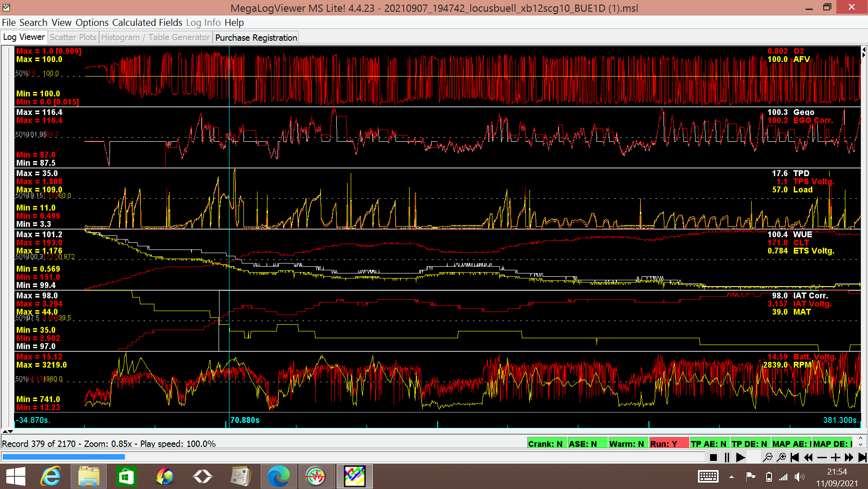Launch Internet Explorer from the taskbar
The width and height of the screenshot is (868, 489).
coord(51,476)
